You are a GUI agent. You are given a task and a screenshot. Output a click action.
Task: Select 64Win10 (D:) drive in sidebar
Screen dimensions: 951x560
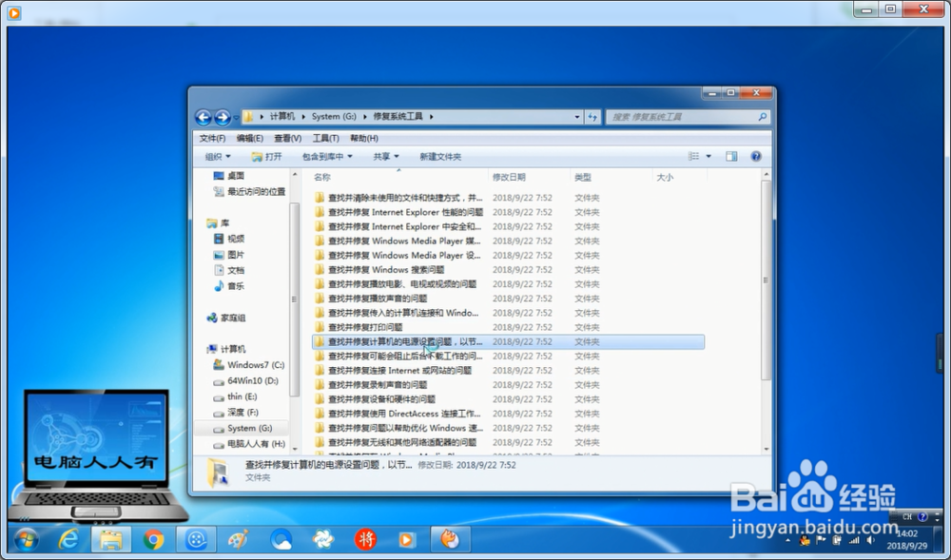[x=245, y=380]
